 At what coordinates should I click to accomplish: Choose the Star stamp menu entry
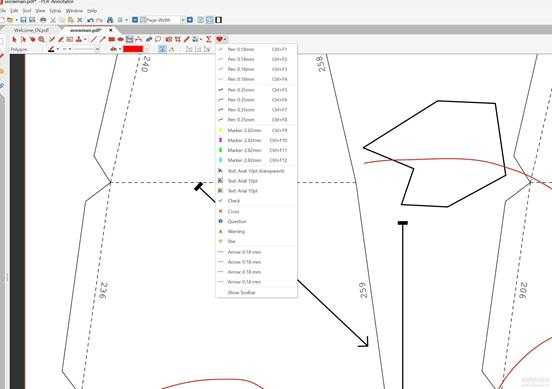[x=257, y=241]
